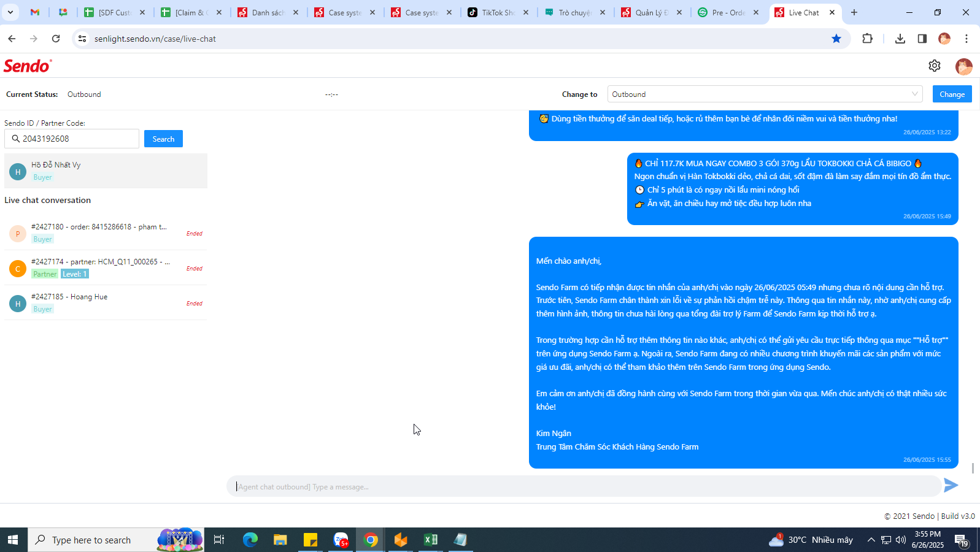Switch to TikTok Shop tab
This screenshot has height=552, width=980.
click(499, 12)
